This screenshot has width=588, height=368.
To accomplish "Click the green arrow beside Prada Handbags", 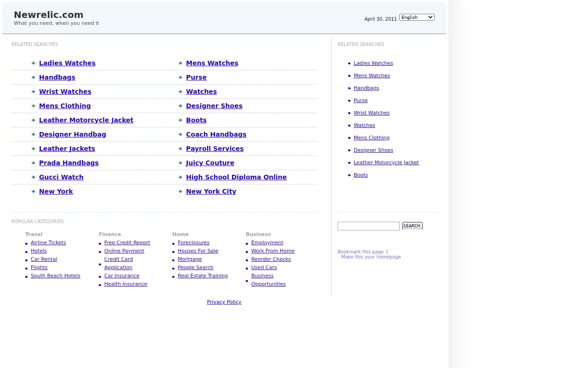I will [x=34, y=163].
